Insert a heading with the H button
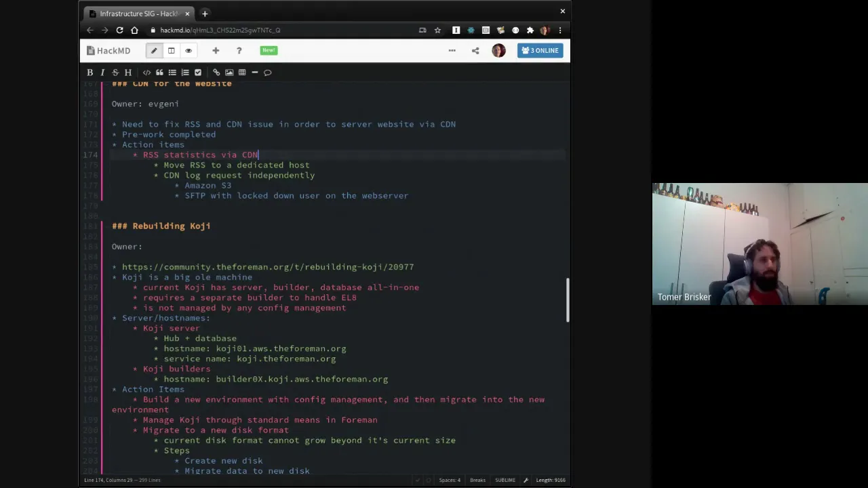Screen dimensions: 868x488 [128, 73]
